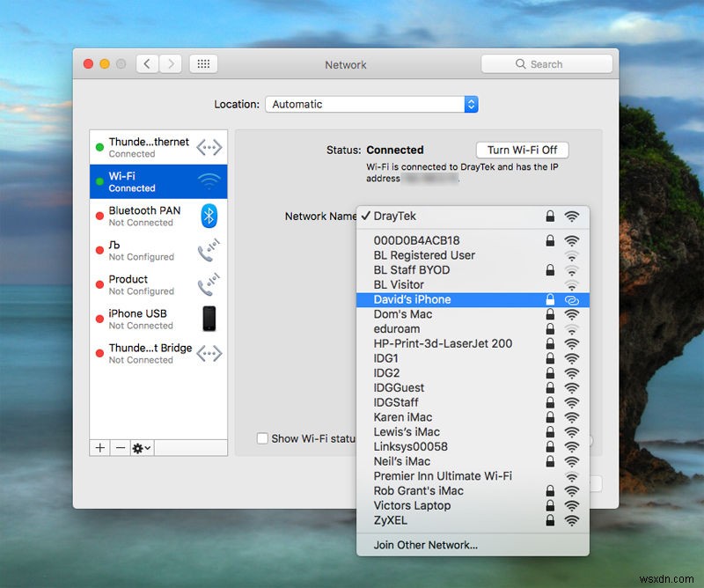Click the lock icon next to David's iPhone
Viewport: 704px width, 588px height.
tap(552, 299)
